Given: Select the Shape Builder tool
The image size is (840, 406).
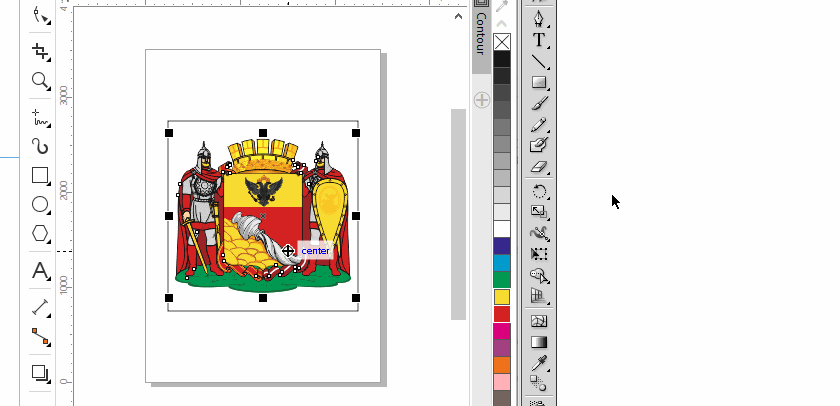Looking at the screenshot, I should click(539, 275).
